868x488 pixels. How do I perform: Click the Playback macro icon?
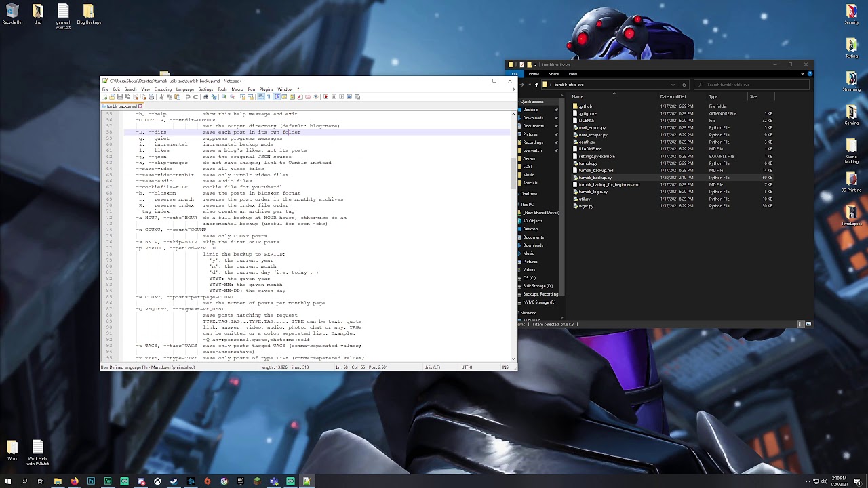click(x=341, y=96)
